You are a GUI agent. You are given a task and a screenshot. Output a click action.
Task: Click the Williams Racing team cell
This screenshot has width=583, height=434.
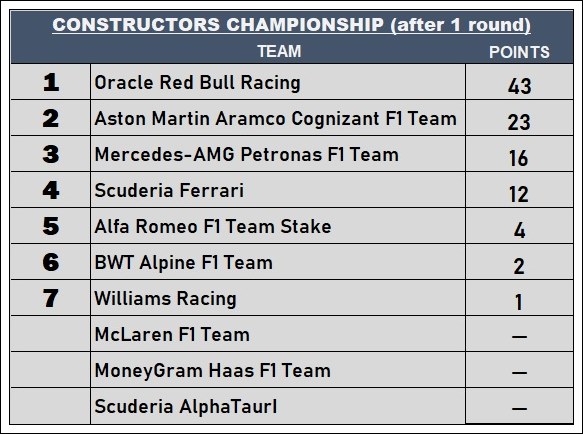click(x=278, y=298)
